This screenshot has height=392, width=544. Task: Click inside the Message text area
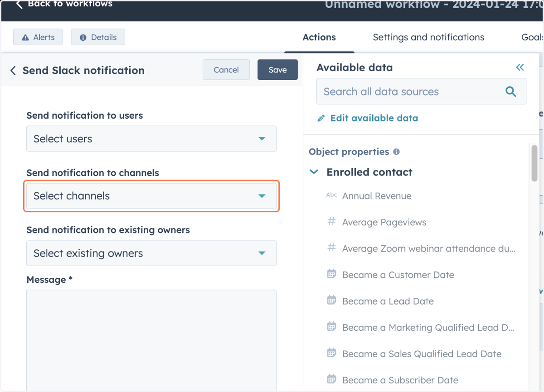pyautogui.click(x=151, y=340)
